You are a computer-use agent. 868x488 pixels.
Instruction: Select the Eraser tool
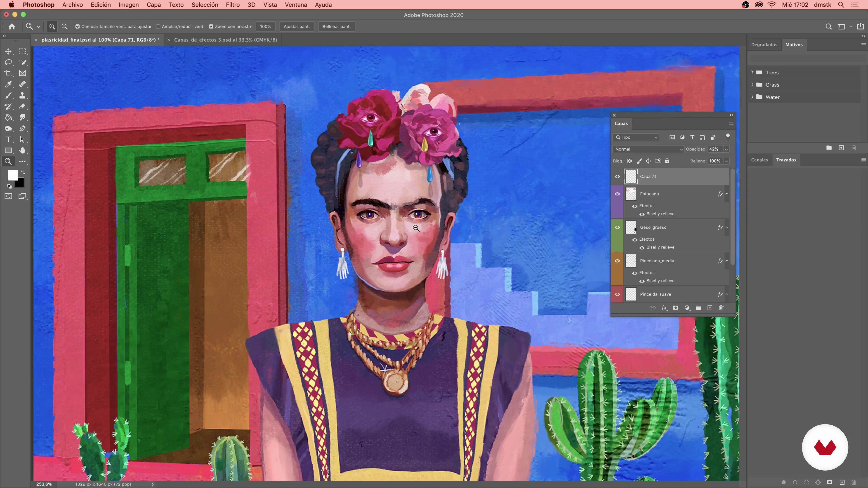(x=22, y=107)
